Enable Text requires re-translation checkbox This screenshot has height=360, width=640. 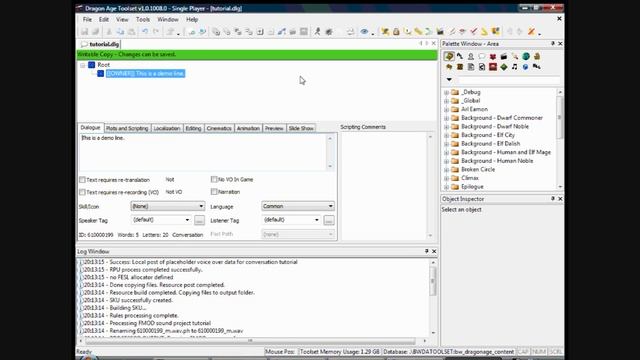(82, 180)
